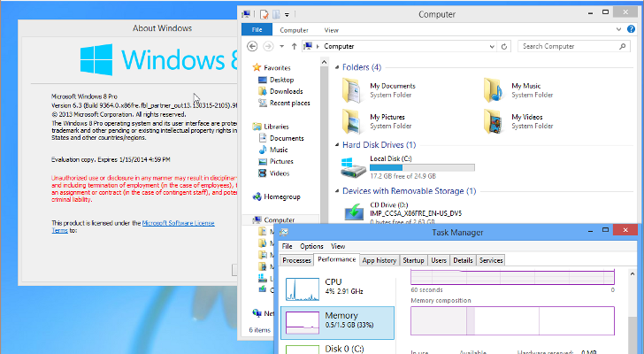This screenshot has height=354, width=644.
Task: Open Task Manager Options menu
Action: [x=311, y=246]
